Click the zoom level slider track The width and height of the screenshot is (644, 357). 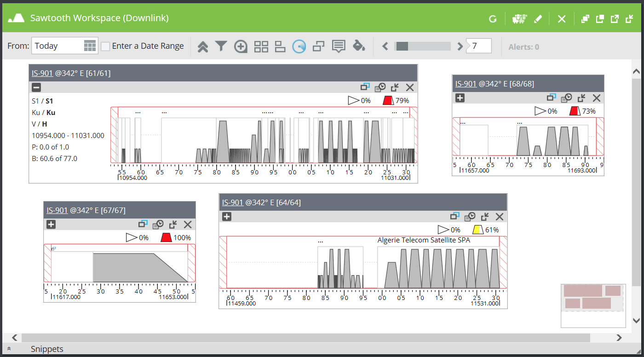click(x=423, y=46)
